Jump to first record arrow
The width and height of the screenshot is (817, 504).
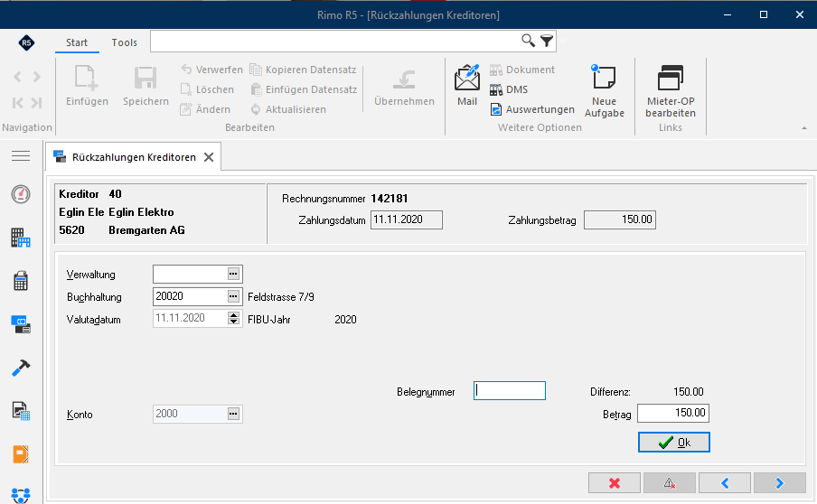[x=17, y=103]
